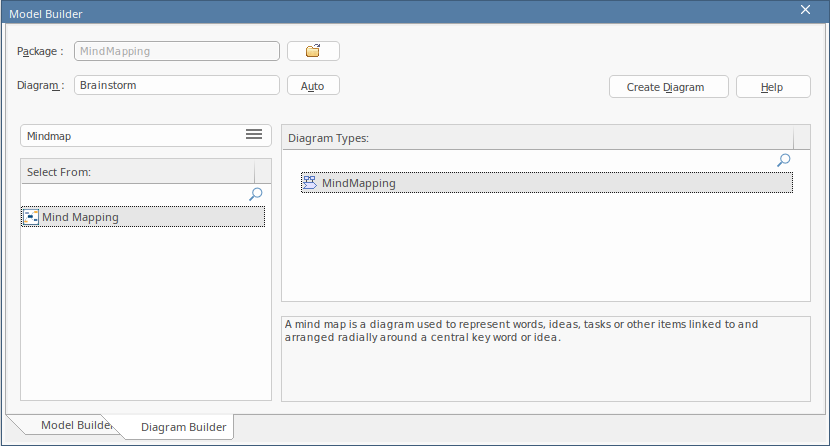Click the magnifier icon under Select From
Screen dimensions: 830x446
[x=256, y=194]
